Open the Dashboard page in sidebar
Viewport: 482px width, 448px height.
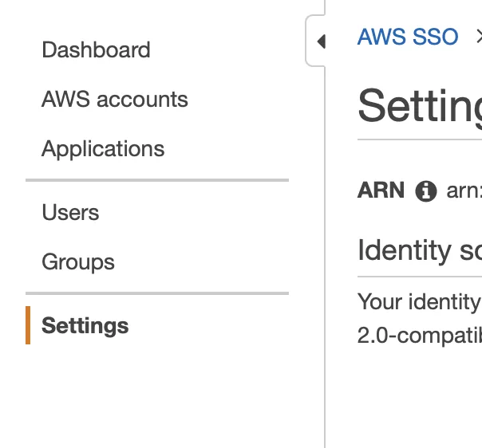[x=96, y=49]
